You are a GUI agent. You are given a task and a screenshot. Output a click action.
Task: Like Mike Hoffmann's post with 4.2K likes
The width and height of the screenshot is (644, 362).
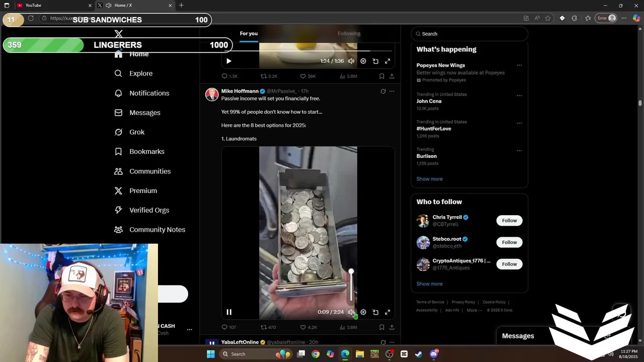(x=308, y=327)
